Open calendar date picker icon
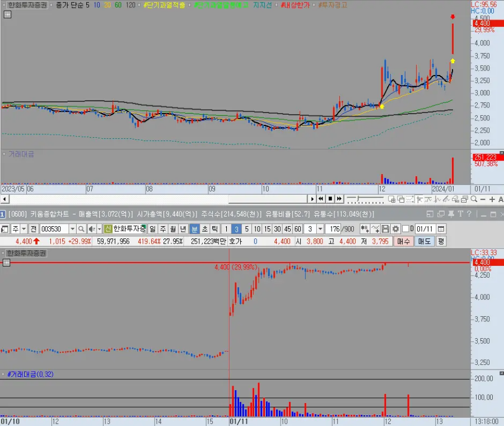This screenshot has width=504, height=426. tap(441, 229)
